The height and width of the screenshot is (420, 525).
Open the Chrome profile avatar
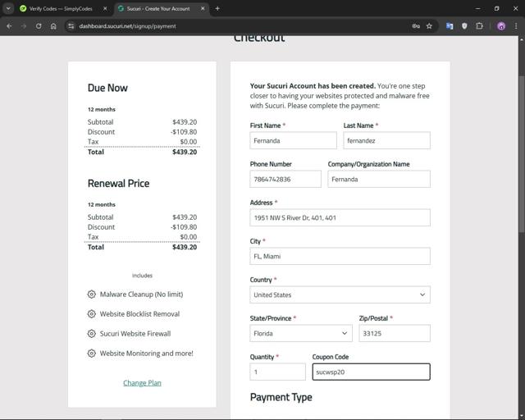(x=501, y=26)
